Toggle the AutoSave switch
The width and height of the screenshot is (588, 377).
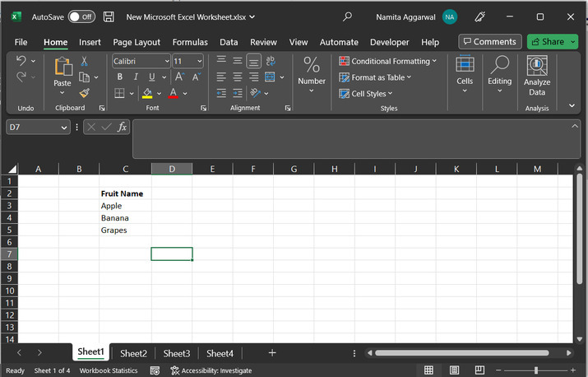81,16
